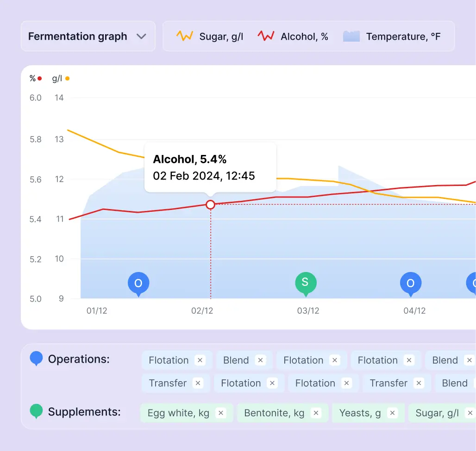Select the Sugar, g/l supplement tag
This screenshot has width=476, height=451.
pyautogui.click(x=437, y=413)
